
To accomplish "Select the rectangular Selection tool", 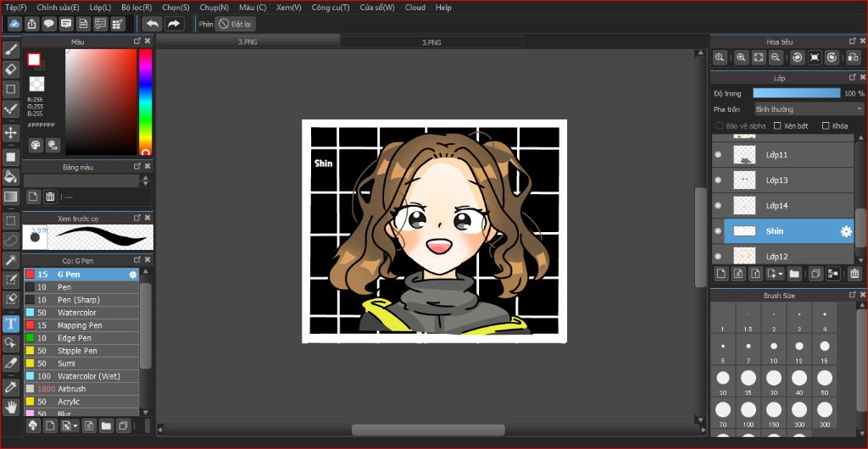I will [10, 221].
